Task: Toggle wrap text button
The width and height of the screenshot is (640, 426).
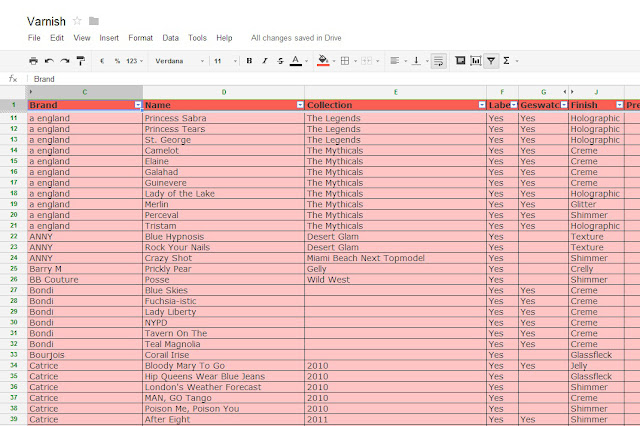Action: 438,61
